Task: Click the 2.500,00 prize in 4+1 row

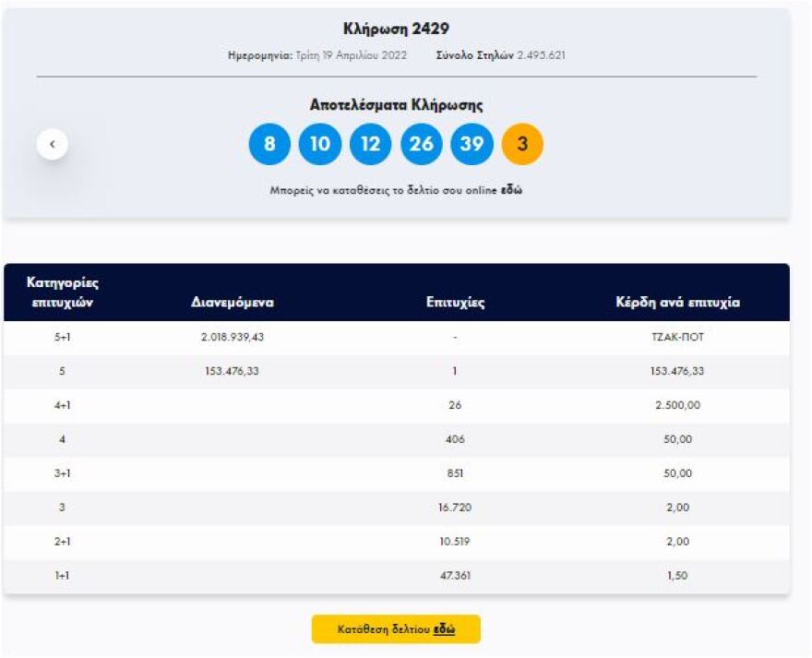Action: pyautogui.click(x=677, y=405)
